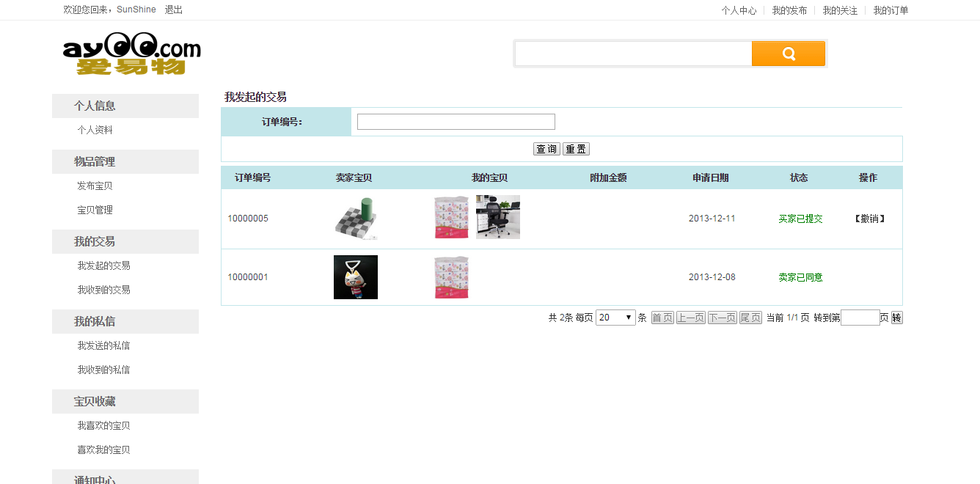
Task: Open the office chair item thumbnail
Action: click(498, 217)
